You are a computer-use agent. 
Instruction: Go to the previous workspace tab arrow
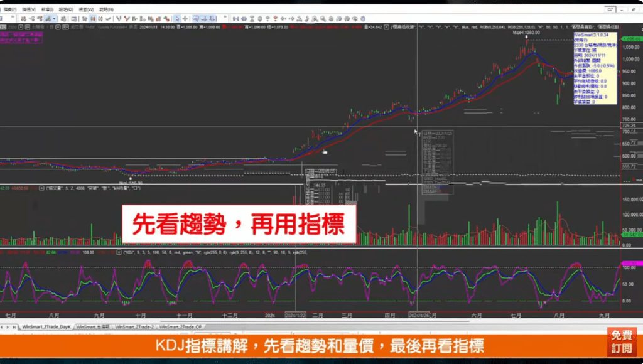click(2, 327)
